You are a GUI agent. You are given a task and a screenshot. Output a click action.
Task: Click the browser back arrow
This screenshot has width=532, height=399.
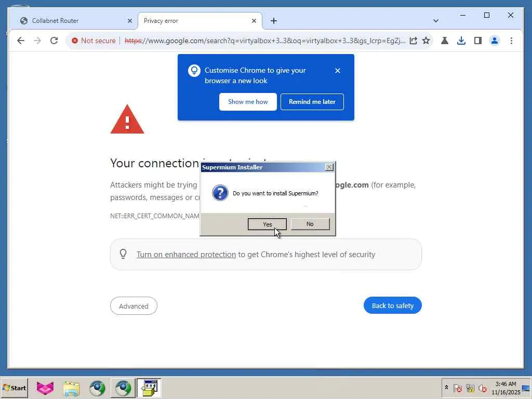tap(21, 41)
